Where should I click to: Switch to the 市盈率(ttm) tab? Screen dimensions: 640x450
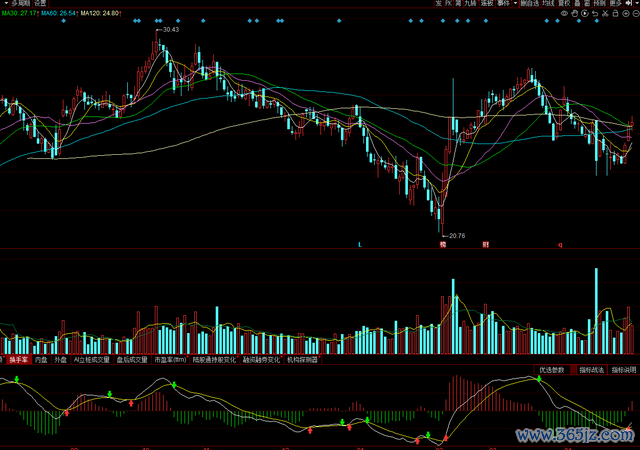pyautogui.click(x=169, y=359)
